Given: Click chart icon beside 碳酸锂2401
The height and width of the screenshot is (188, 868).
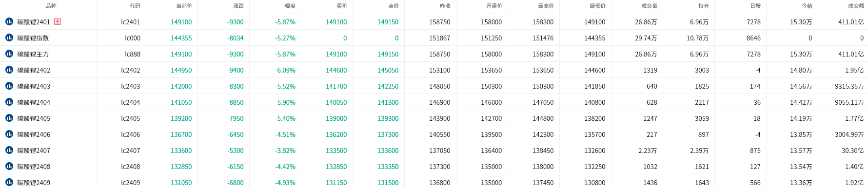Looking at the screenshot, I should (9, 21).
